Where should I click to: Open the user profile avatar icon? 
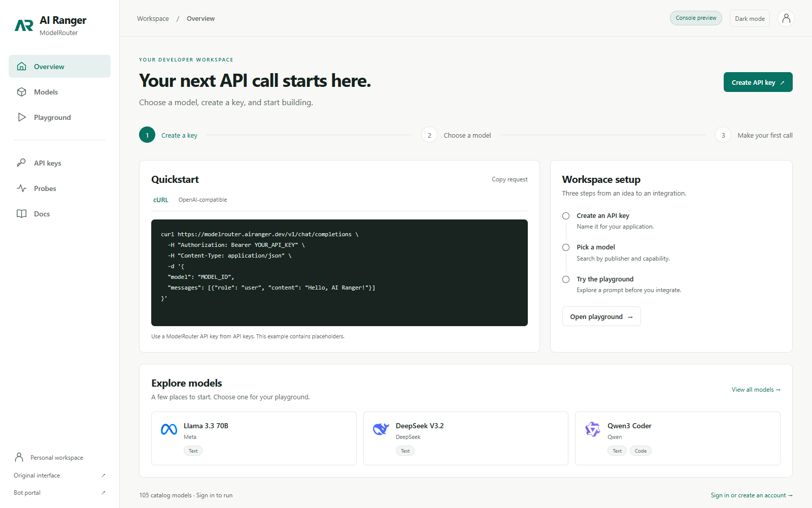pyautogui.click(x=786, y=19)
